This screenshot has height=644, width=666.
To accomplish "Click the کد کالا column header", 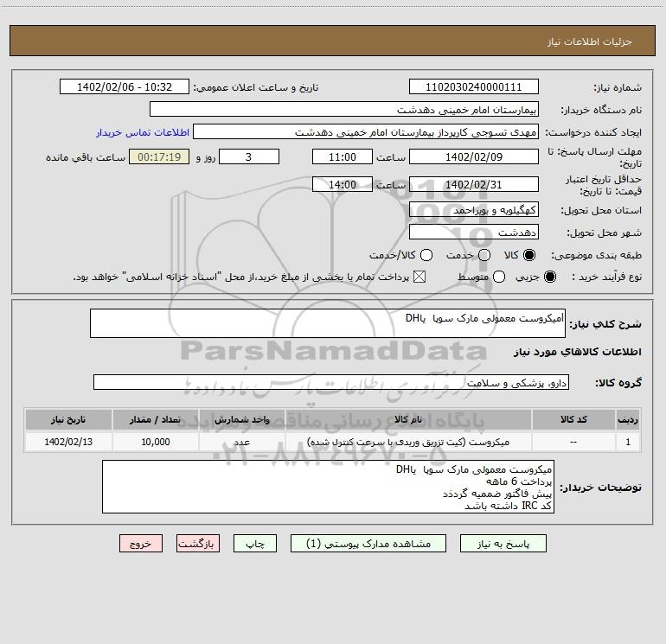I will click(x=573, y=419).
